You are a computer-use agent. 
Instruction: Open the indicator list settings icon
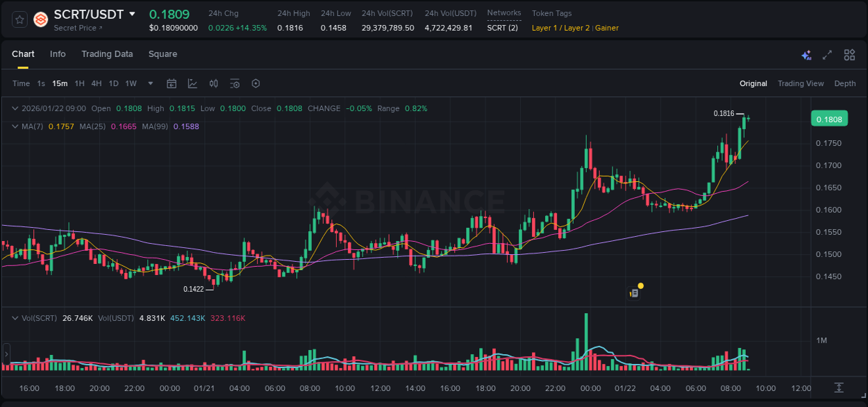[x=234, y=83]
